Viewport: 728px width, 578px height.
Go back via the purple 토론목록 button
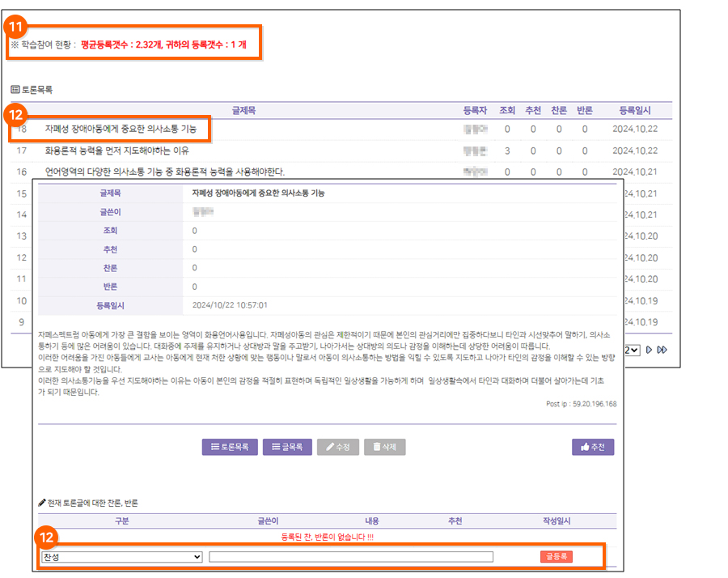click(x=230, y=447)
